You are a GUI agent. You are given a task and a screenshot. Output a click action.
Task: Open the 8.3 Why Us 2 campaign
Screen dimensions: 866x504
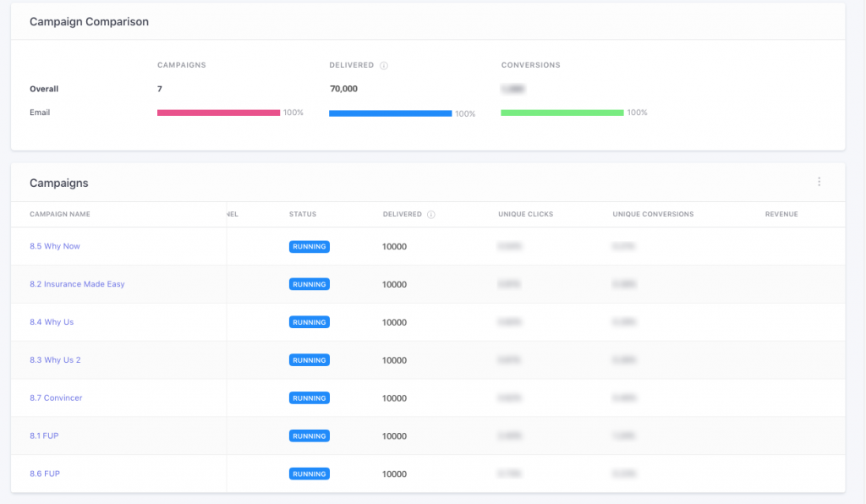pos(55,360)
